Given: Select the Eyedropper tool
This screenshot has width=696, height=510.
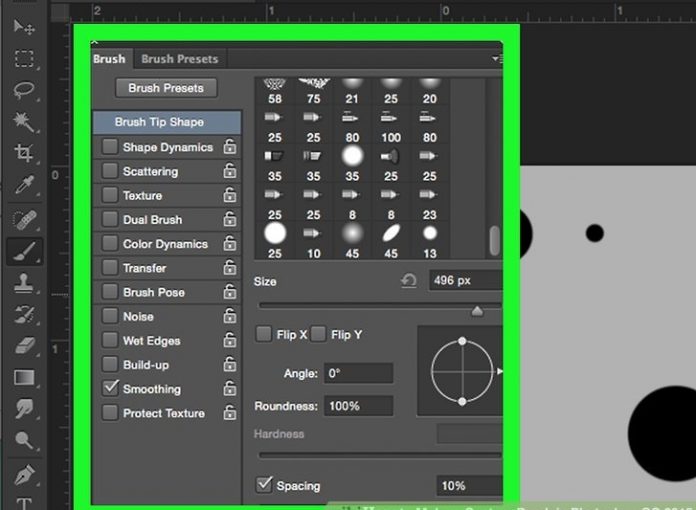Looking at the screenshot, I should 24,185.
